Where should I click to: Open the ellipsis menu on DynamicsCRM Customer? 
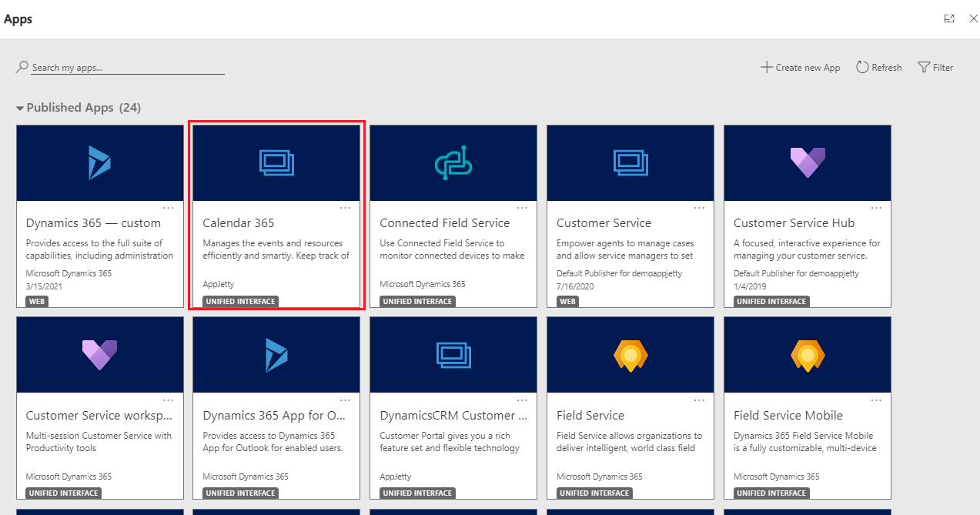tap(522, 400)
